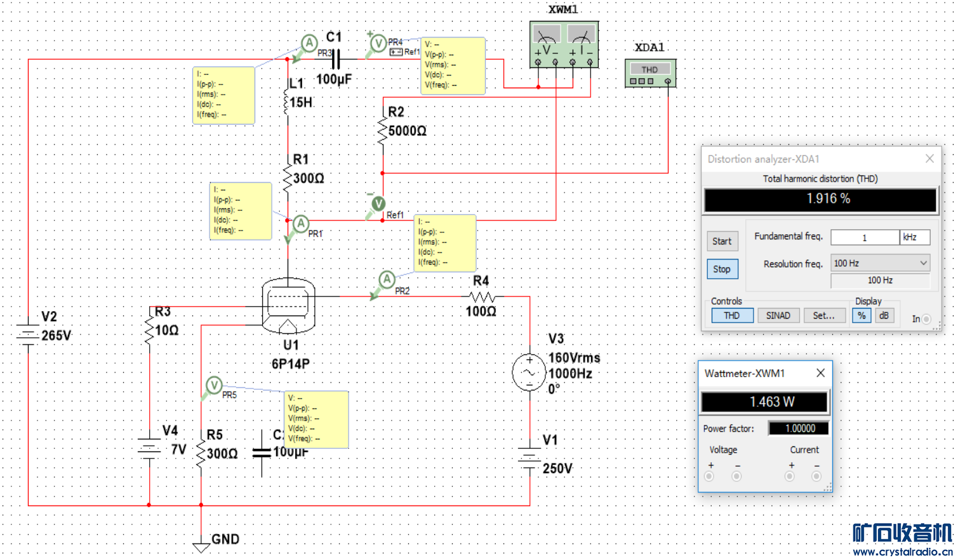Click the PR1 current probe marker
The image size is (958, 560).
tap(301, 223)
